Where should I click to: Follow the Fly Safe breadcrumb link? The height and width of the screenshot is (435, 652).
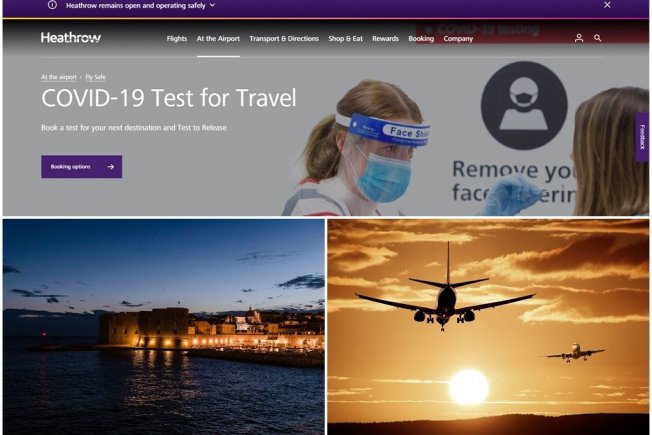[x=95, y=77]
